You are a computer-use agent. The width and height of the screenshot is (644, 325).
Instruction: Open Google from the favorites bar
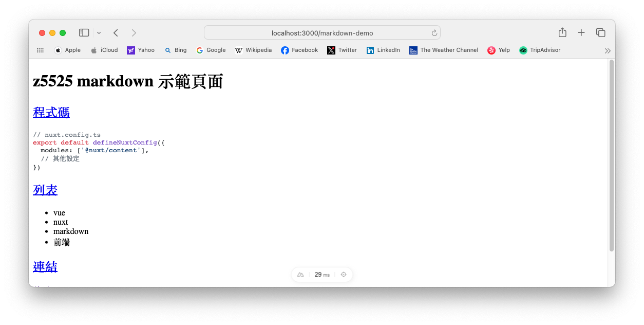[211, 50]
